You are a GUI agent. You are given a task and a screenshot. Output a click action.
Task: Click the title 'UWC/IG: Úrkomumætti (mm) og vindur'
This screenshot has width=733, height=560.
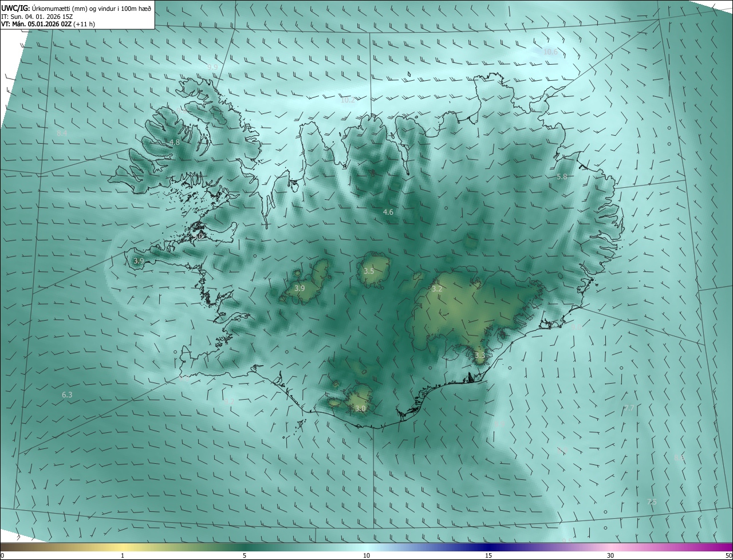click(x=76, y=8)
